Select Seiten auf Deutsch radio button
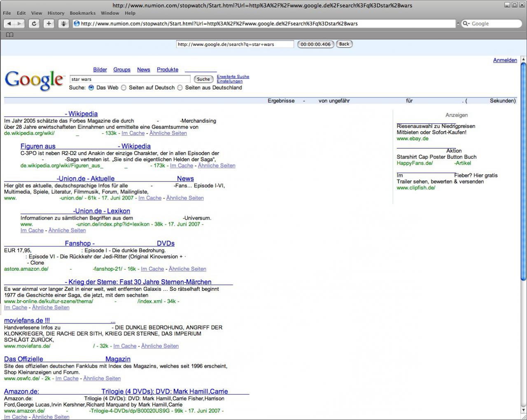Viewport: 527px width, 420px height. click(x=124, y=88)
